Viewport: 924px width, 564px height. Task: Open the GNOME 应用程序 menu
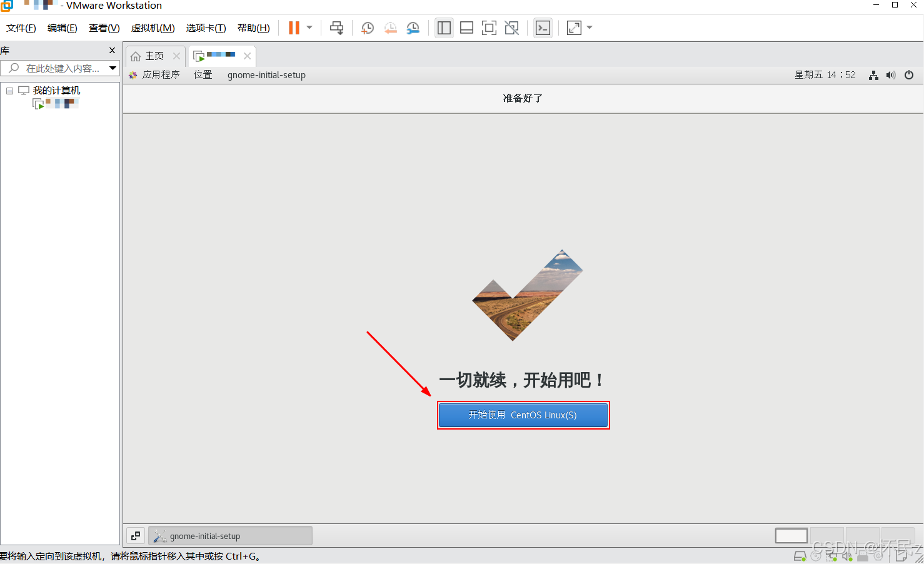click(154, 75)
